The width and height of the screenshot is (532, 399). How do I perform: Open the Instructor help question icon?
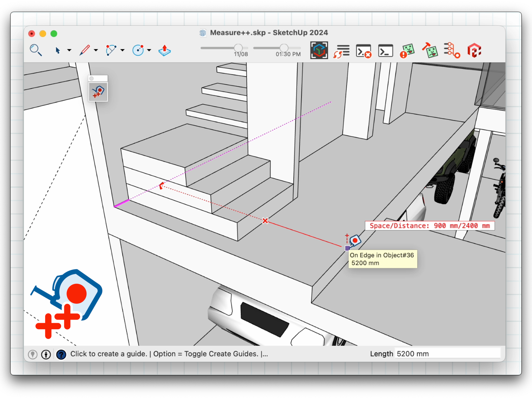[x=61, y=354]
